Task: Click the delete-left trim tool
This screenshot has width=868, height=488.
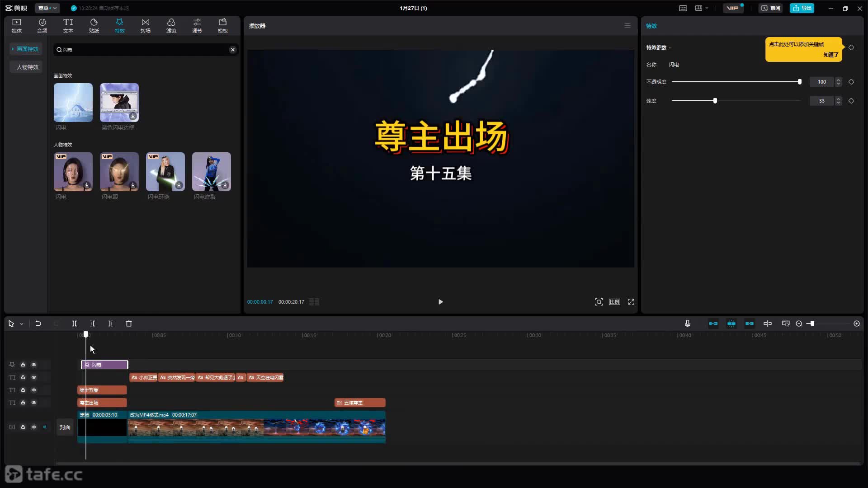Action: 93,324
